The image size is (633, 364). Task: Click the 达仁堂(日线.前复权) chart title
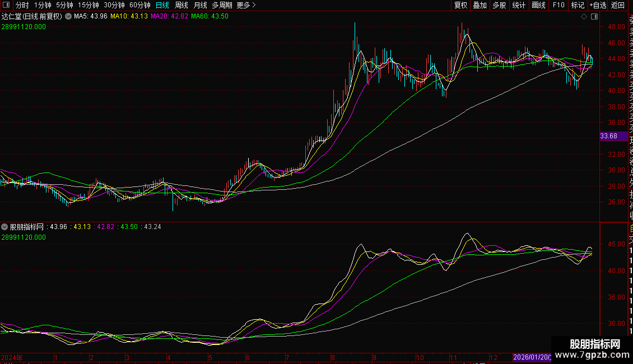32,16
